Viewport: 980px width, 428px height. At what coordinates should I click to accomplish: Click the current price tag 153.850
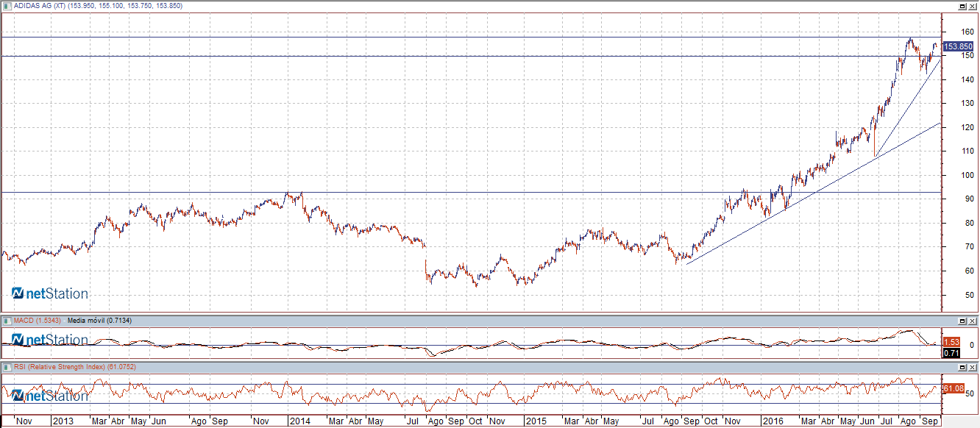tap(958, 46)
